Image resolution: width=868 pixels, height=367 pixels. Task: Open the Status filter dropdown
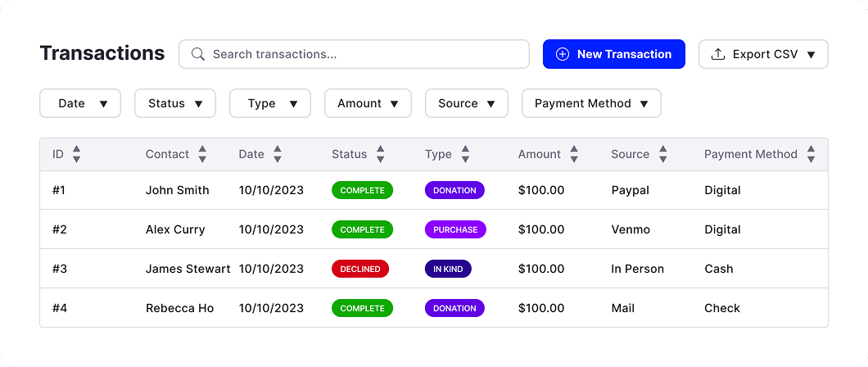coord(175,103)
